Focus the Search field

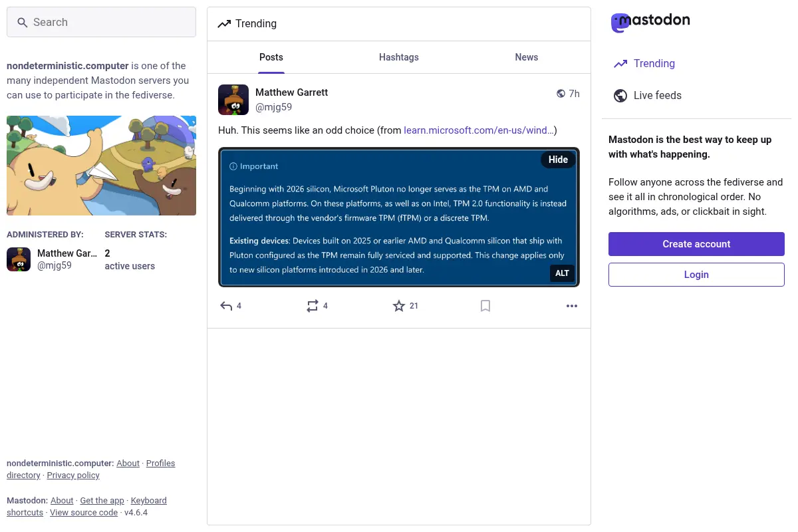[101, 22]
